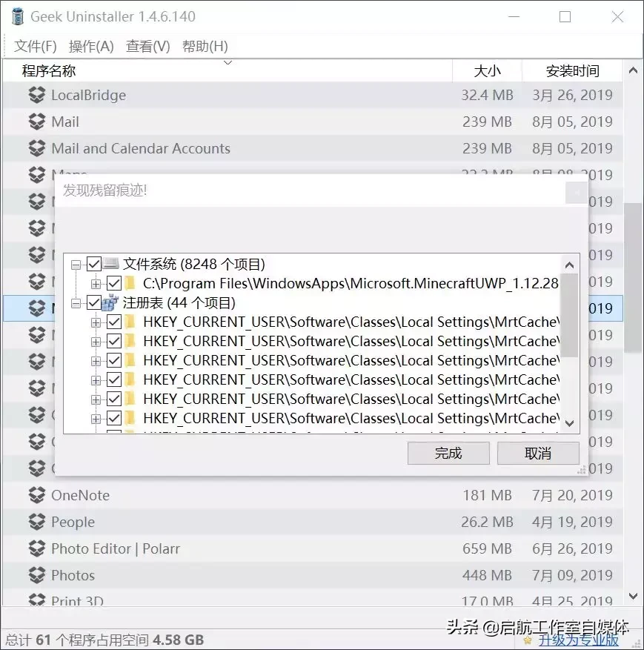Collapse the 注册表 tree node
Viewport: 644px width, 650px height.
pos(76,303)
